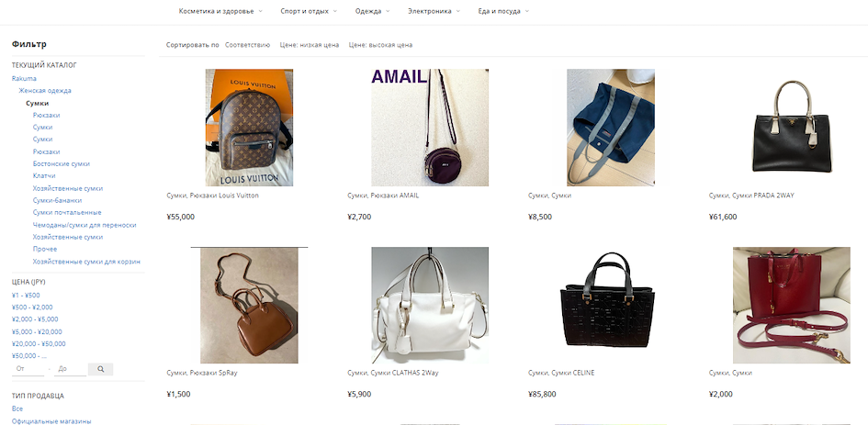Expand the Спорт и отдых category menu
This screenshot has height=425, width=868.
309,11
